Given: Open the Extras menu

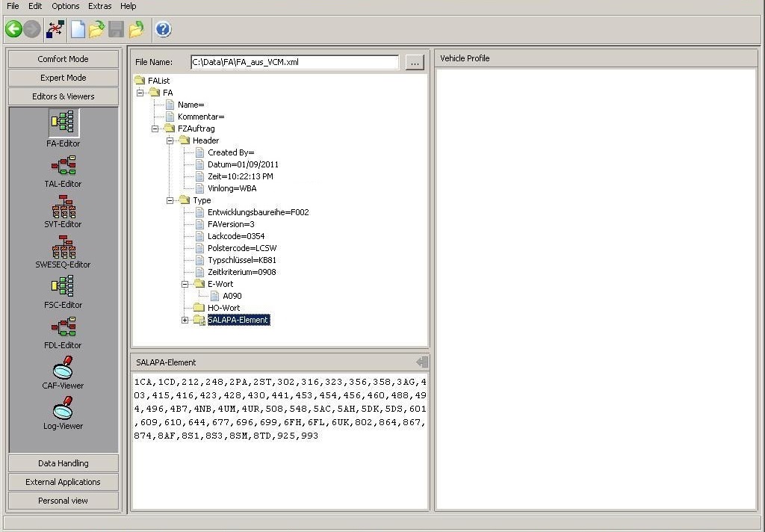Looking at the screenshot, I should coord(99,6).
